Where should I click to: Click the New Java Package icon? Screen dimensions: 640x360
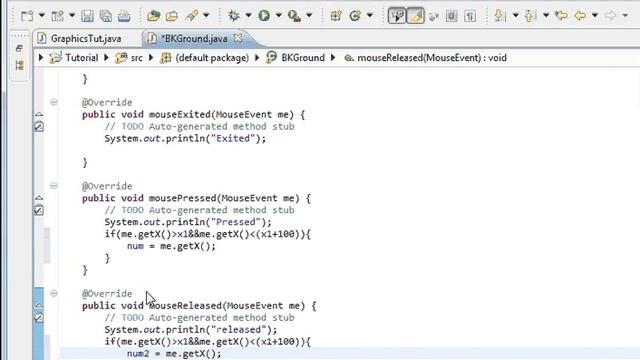[336, 16]
